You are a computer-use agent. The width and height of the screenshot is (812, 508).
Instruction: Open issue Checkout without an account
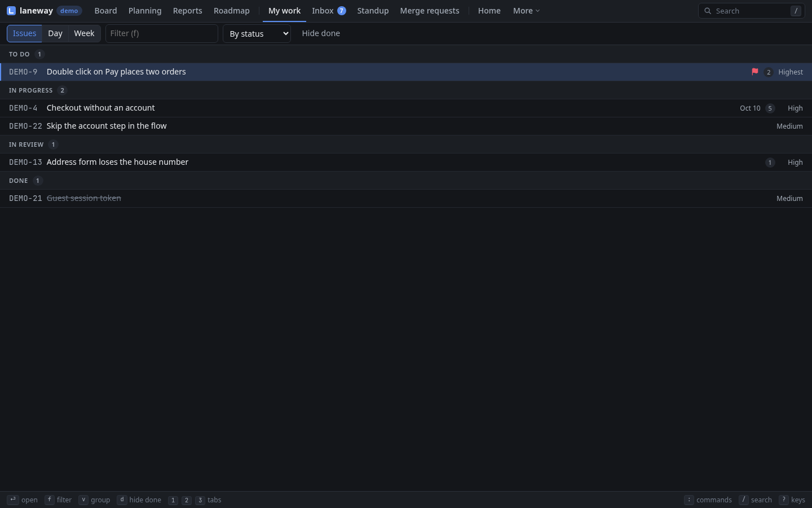tap(406, 108)
